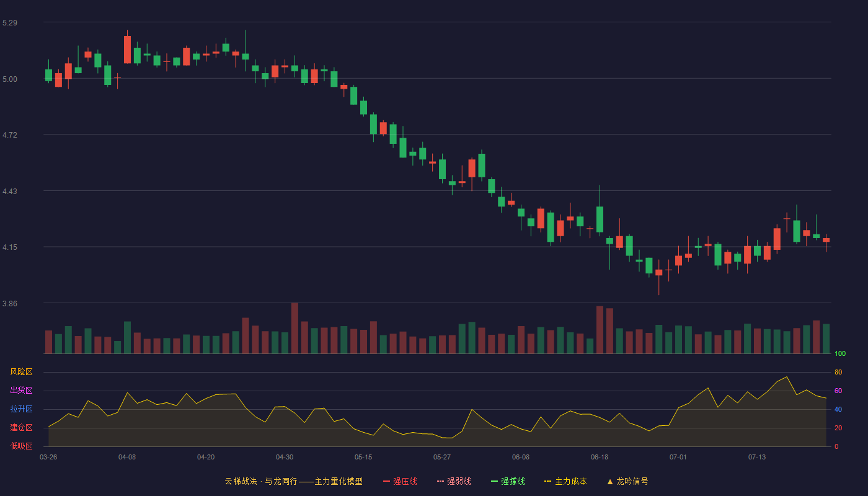This screenshot has height=496, width=868.
Task: Toggle the 强压线 legend series
Action: [401, 481]
